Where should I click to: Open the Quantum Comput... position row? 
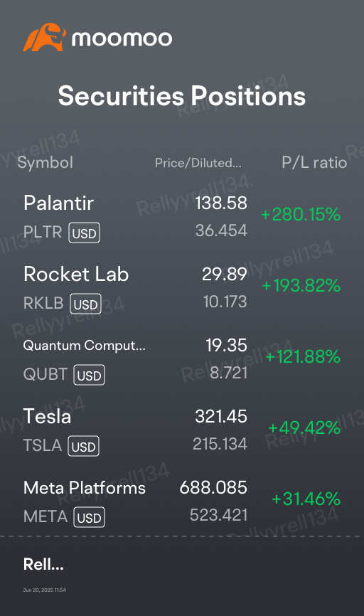tap(182, 359)
